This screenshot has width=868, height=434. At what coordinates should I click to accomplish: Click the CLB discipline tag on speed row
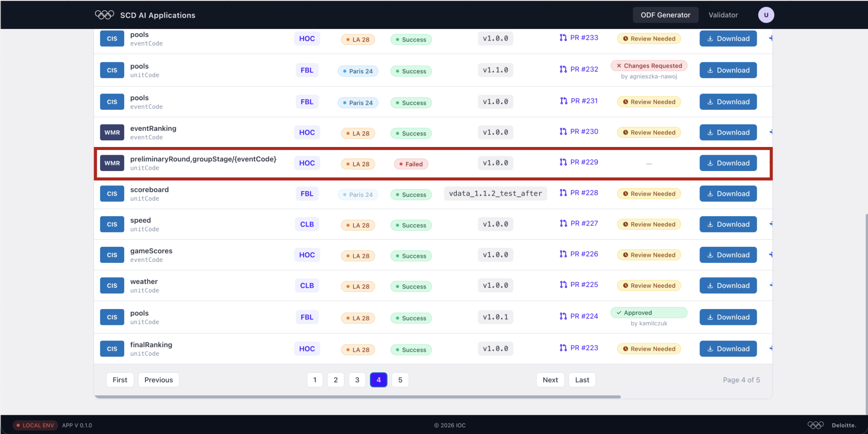(307, 224)
